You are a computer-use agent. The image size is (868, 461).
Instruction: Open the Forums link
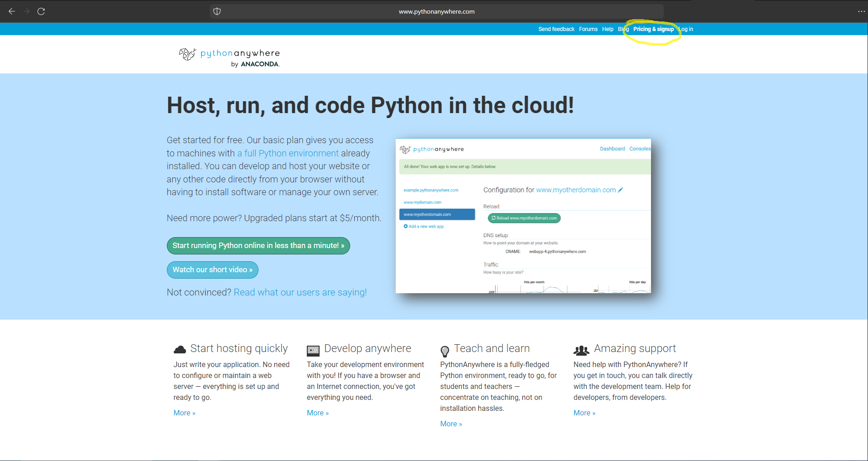click(x=588, y=29)
